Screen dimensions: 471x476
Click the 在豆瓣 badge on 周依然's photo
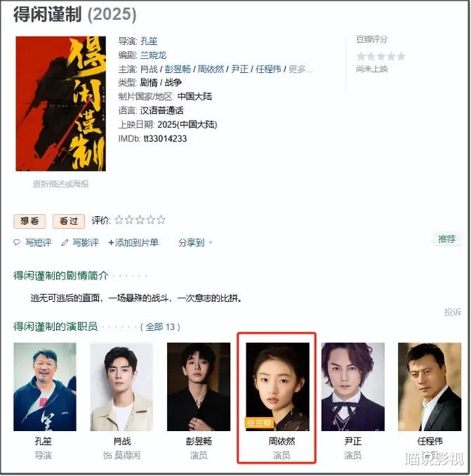point(259,423)
